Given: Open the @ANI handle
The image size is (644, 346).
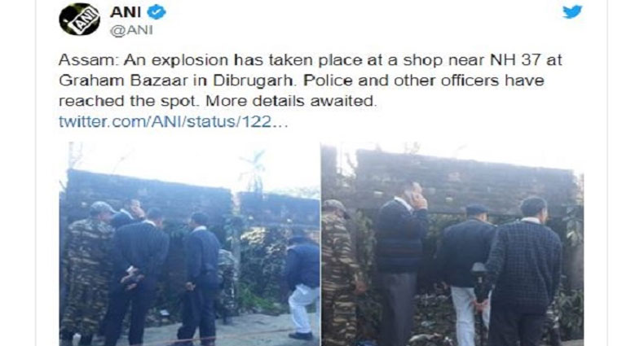Looking at the screenshot, I should click(x=131, y=30).
